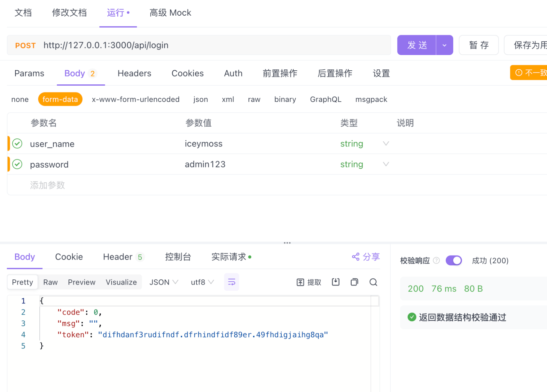Switch to the 文档 tab
The image size is (547, 392).
pyautogui.click(x=23, y=13)
